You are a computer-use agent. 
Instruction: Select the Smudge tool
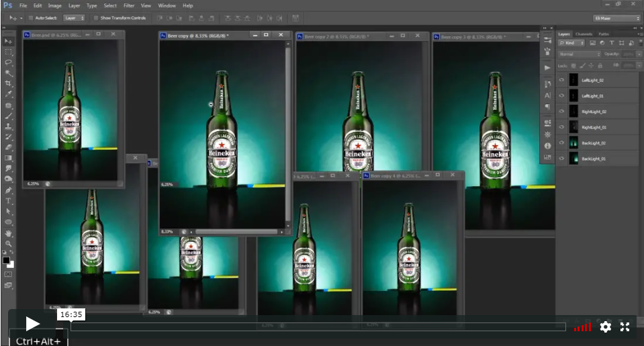point(8,169)
